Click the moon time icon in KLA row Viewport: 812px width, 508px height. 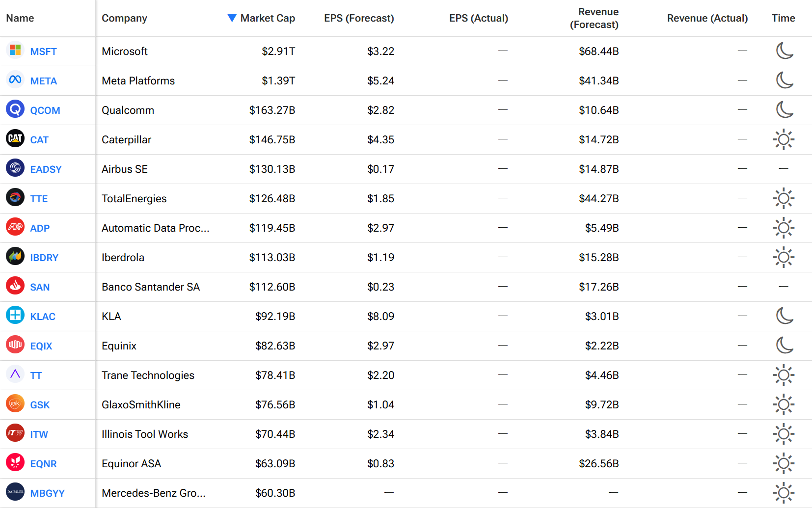tap(784, 316)
